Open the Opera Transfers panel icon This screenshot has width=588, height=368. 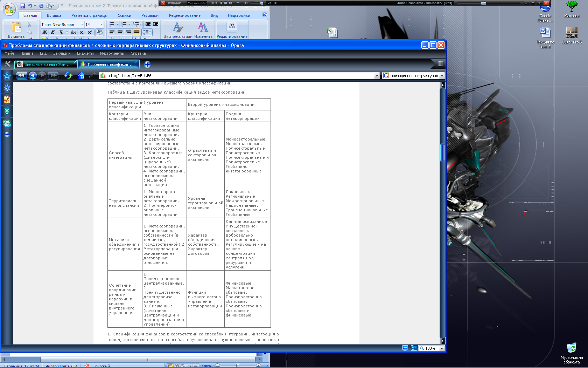tap(7, 111)
